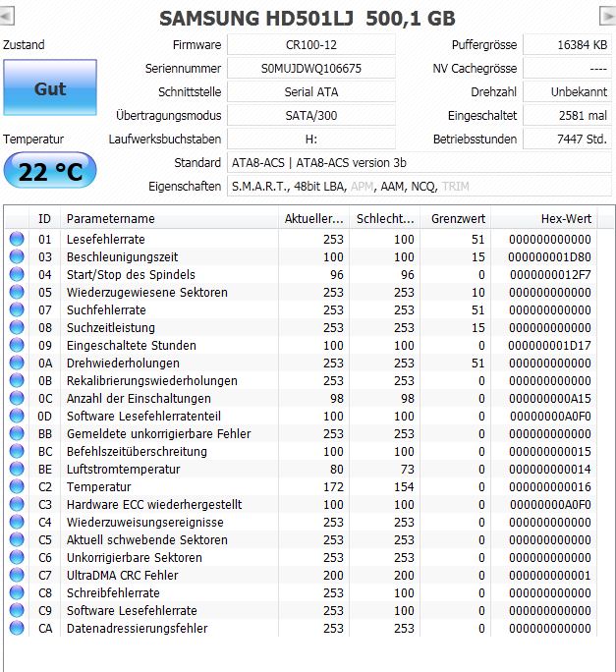
Task: Click the Betriebsstunden value 7447 Std.
Action: [567, 139]
